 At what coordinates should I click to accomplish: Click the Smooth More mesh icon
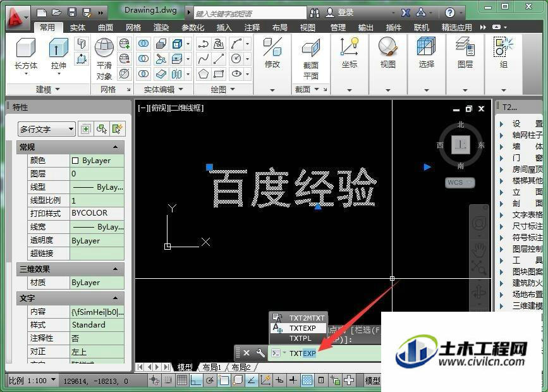tap(125, 44)
